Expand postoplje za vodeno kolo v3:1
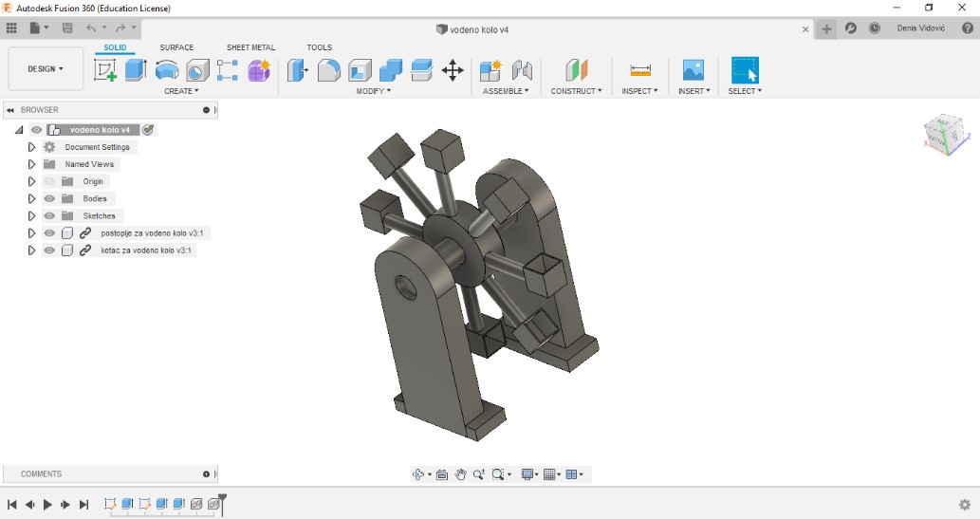The width and height of the screenshot is (980, 519). click(x=31, y=233)
